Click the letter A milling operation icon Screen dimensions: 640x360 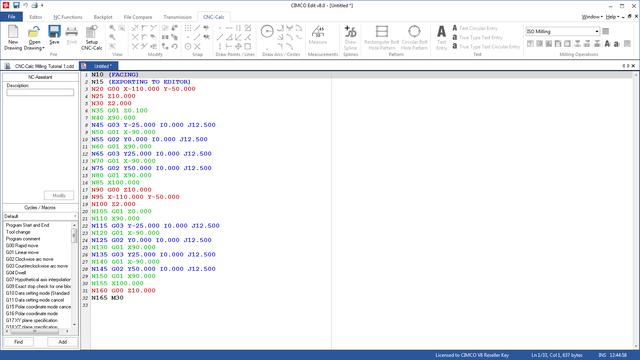pos(607,44)
